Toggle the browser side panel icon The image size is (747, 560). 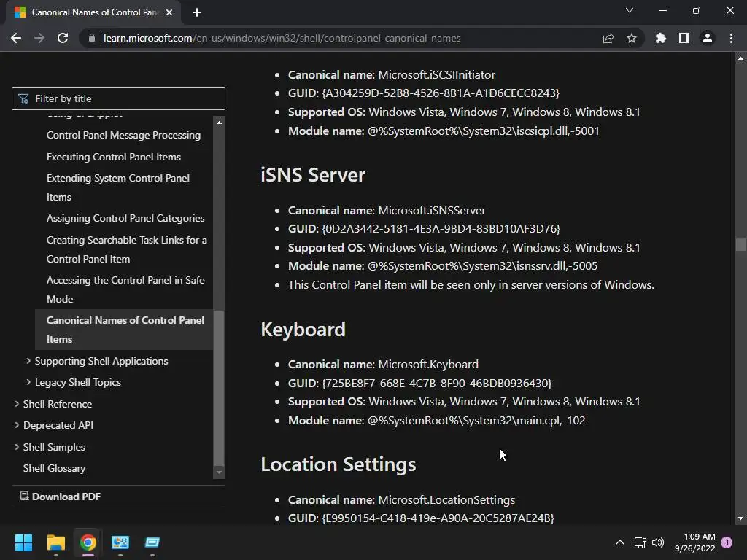(x=684, y=38)
